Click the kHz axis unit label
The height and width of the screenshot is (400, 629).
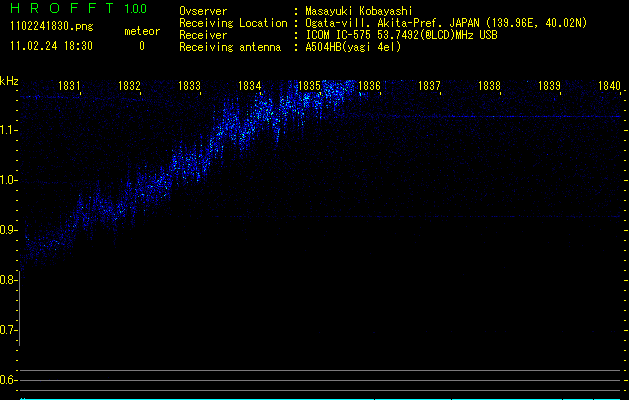[x=9, y=81]
